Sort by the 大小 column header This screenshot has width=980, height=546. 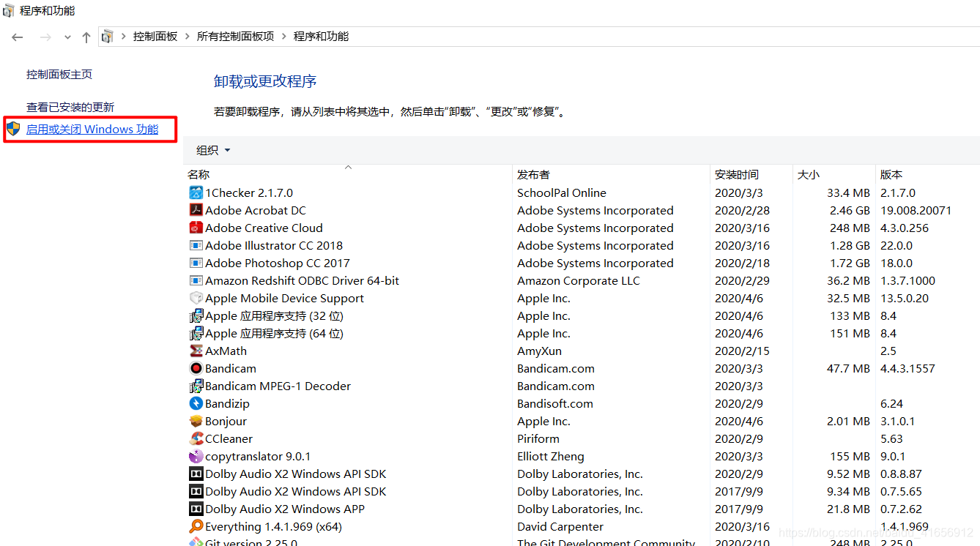pos(808,174)
